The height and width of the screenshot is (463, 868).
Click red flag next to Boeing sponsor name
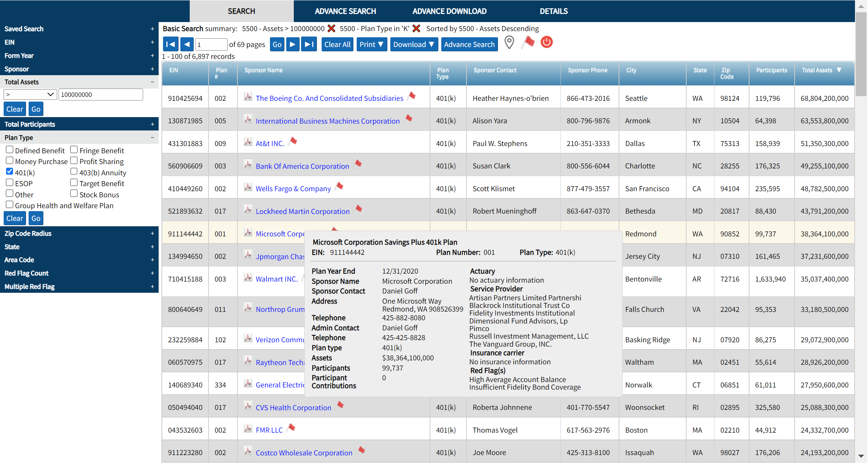(411, 96)
